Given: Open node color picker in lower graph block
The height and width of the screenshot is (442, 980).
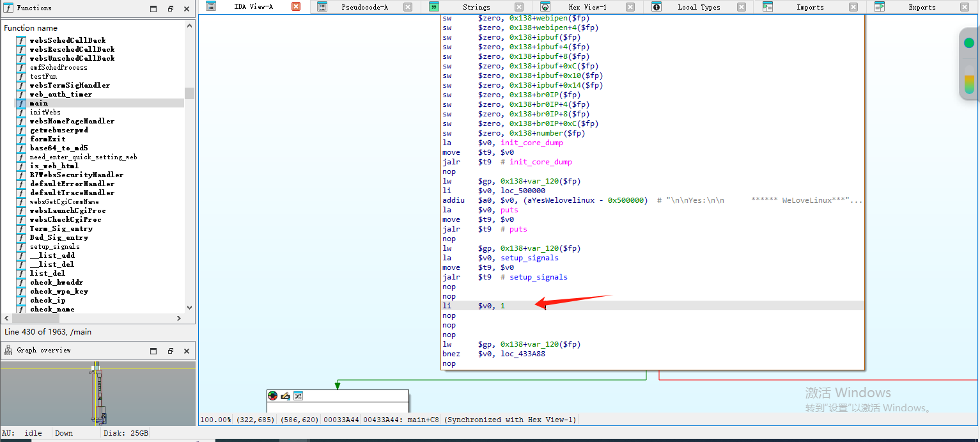Looking at the screenshot, I should click(x=273, y=396).
